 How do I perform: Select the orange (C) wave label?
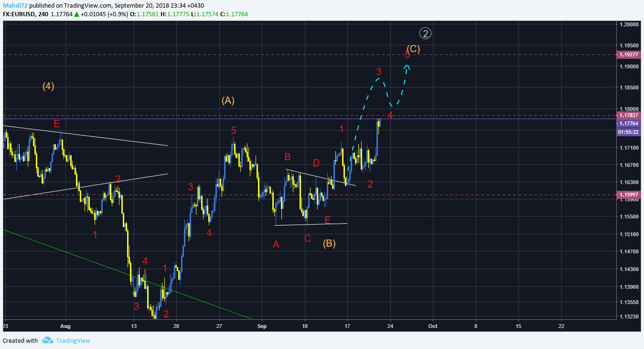pyautogui.click(x=413, y=49)
